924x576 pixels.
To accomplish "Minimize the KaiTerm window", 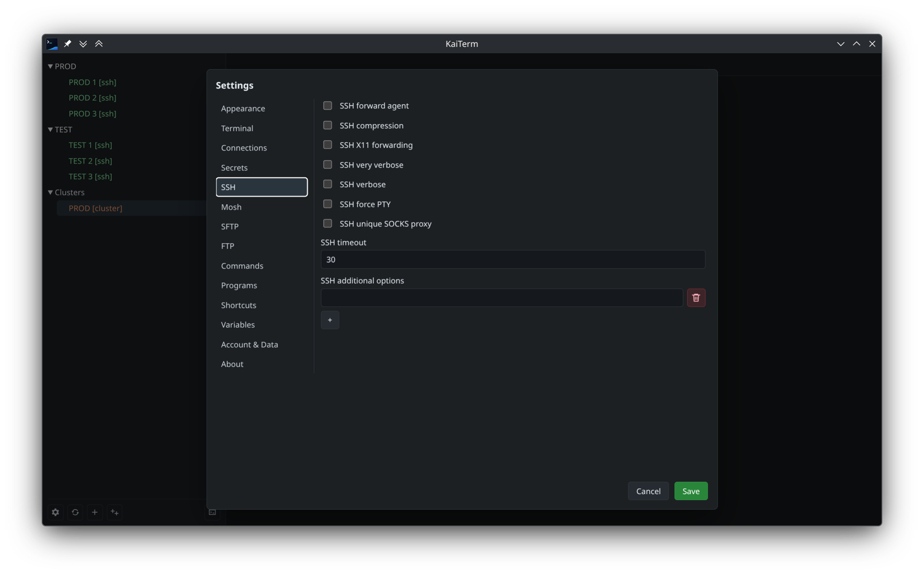I will coord(841,44).
